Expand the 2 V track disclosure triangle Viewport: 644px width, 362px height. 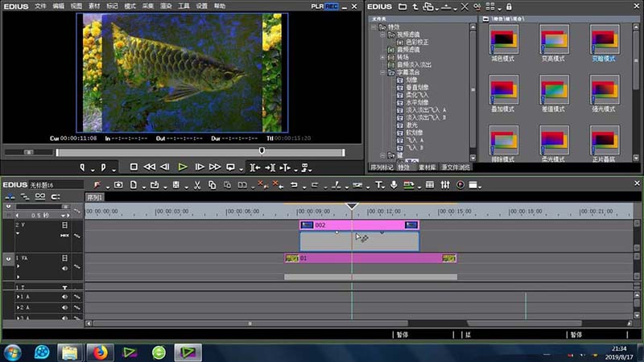[x=18, y=235]
